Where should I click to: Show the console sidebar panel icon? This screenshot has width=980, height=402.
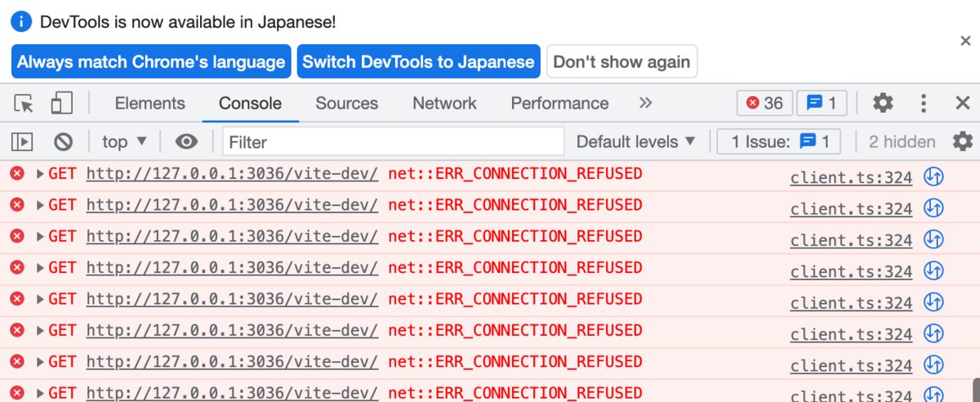(22, 142)
